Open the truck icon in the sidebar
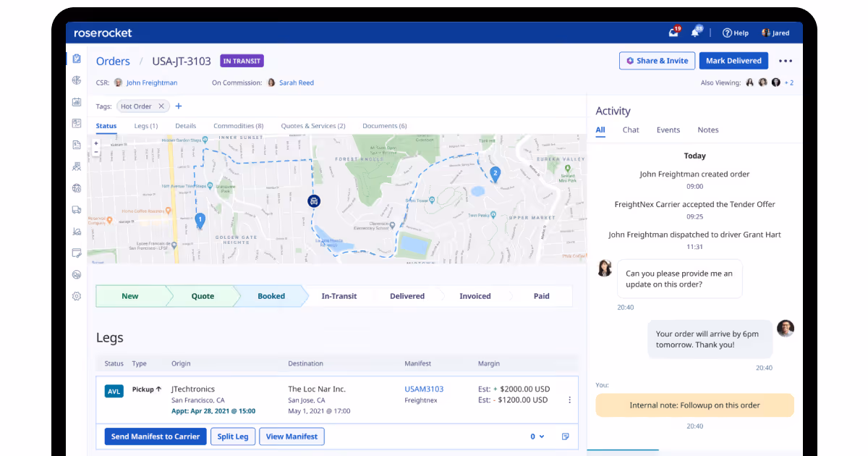 [x=77, y=210]
